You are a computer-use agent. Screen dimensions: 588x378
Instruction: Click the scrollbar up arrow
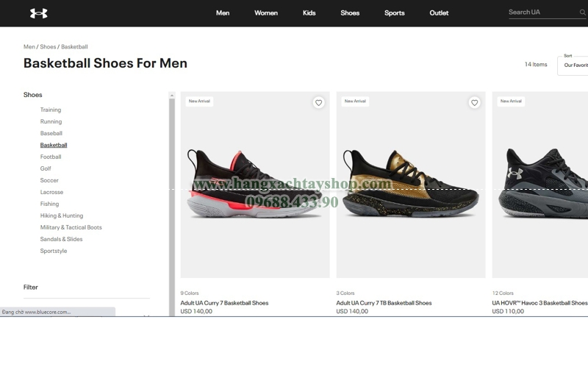coord(172,96)
